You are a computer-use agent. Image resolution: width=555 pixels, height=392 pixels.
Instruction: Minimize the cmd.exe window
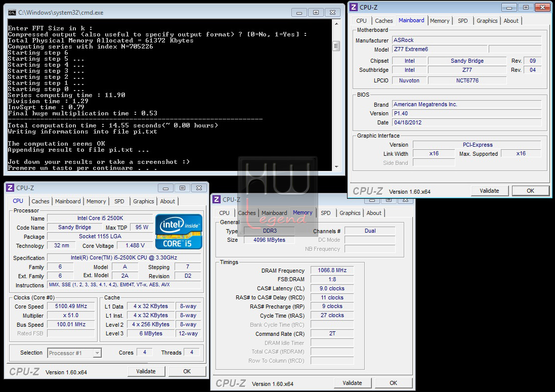click(299, 12)
